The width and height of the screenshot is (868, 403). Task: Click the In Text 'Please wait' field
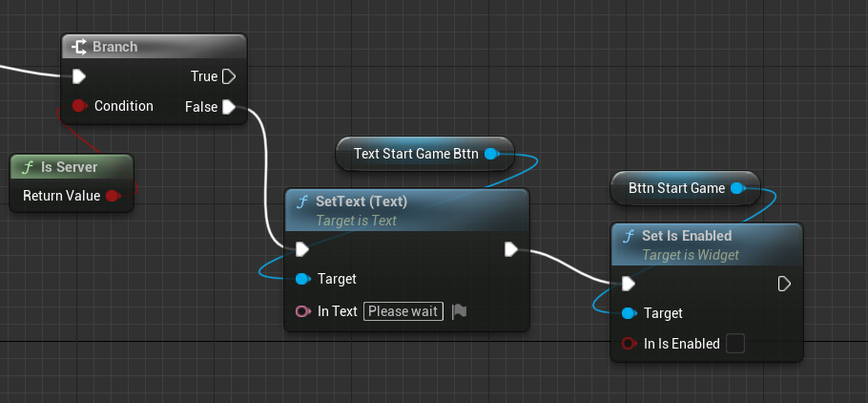[x=403, y=311]
